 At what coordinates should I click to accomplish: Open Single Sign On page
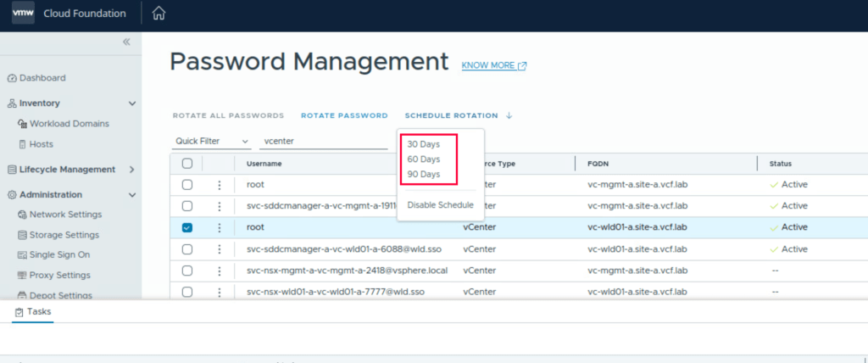(60, 255)
